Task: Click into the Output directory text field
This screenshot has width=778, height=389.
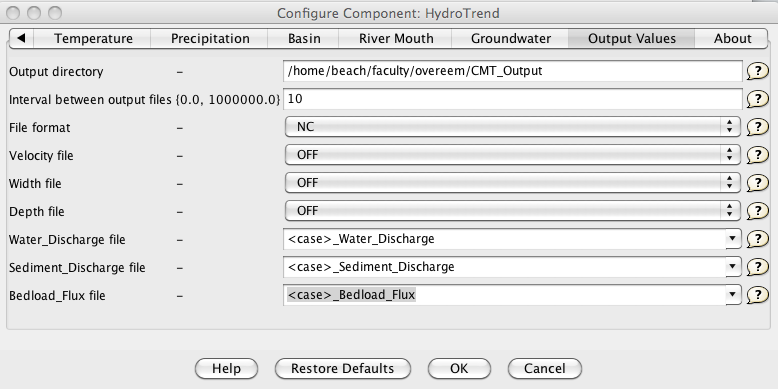Action: (x=513, y=71)
